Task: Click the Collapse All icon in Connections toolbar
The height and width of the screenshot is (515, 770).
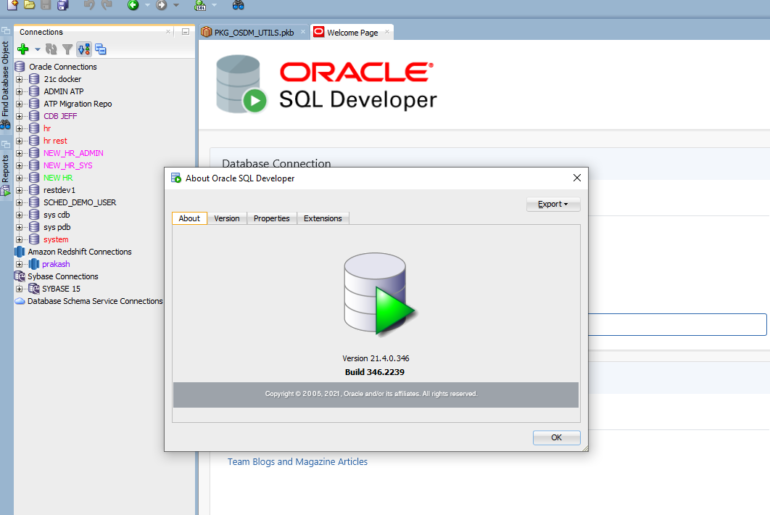Action: coord(101,49)
